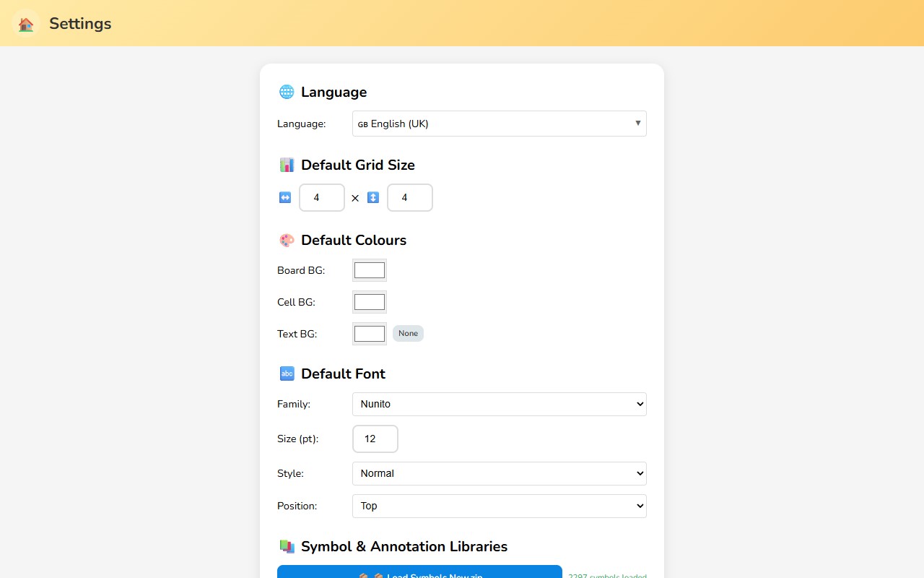Click the globe icon beside Language heading
Viewport: 924px width, 578px height.
click(287, 92)
